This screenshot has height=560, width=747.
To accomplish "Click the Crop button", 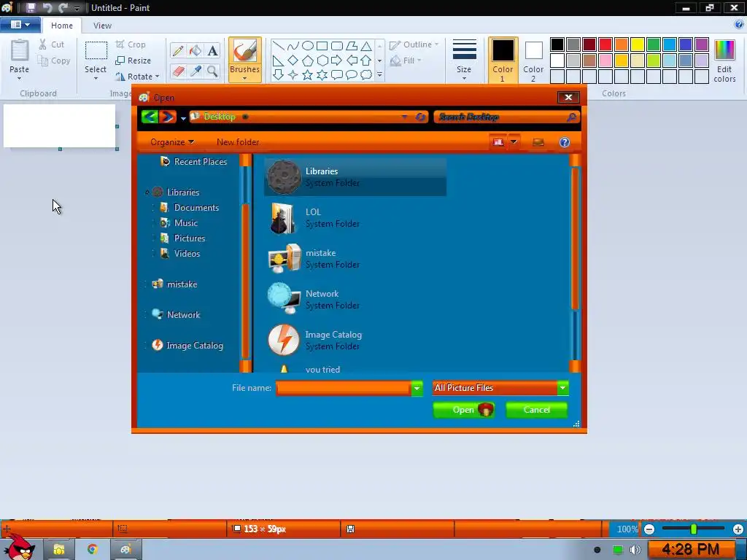I will [131, 44].
